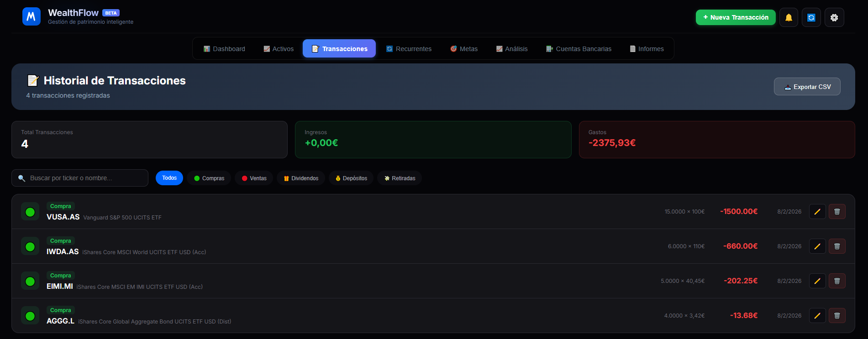Click the -13.68€ amount
The height and width of the screenshot is (339, 868).
tap(744, 316)
